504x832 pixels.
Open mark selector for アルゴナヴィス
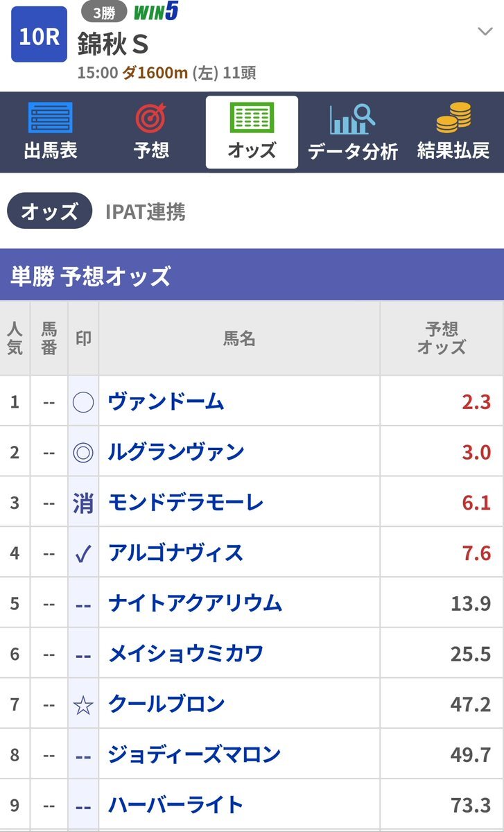83,553
